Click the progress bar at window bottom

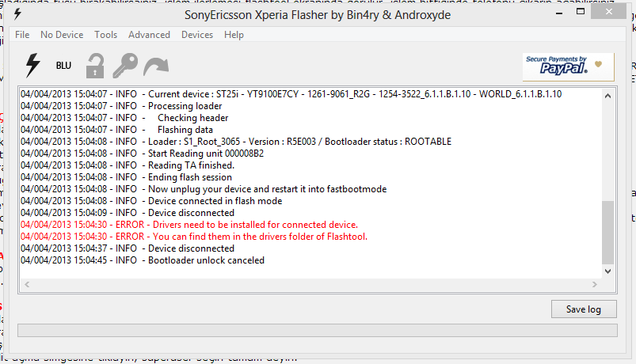coord(317,330)
